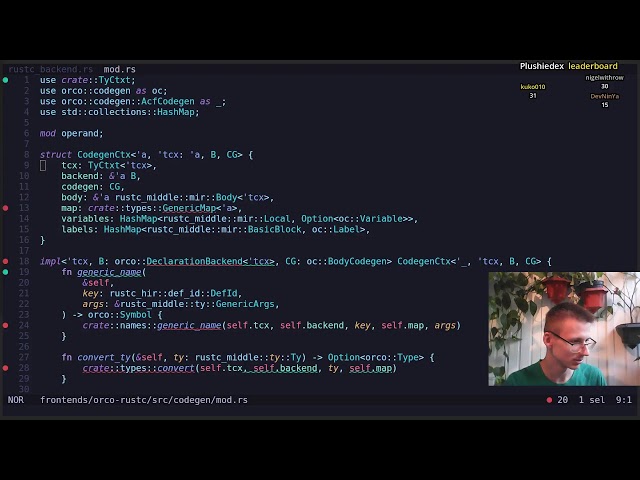Image resolution: width=640 pixels, height=480 pixels.
Task: Click 'Symbol' return type on line 23
Action: click(136, 315)
